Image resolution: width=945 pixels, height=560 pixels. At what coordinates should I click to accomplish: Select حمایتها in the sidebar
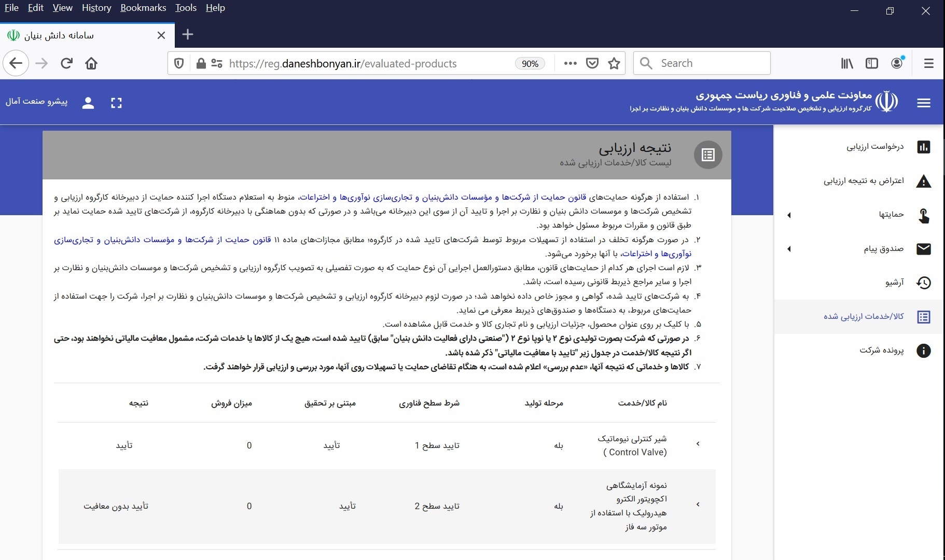(891, 215)
